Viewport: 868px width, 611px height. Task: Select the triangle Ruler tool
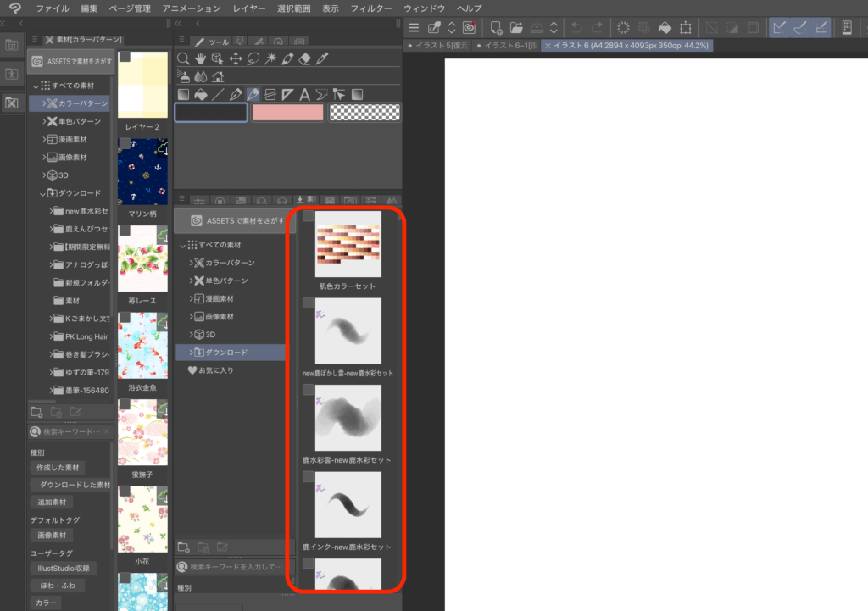pos(287,95)
